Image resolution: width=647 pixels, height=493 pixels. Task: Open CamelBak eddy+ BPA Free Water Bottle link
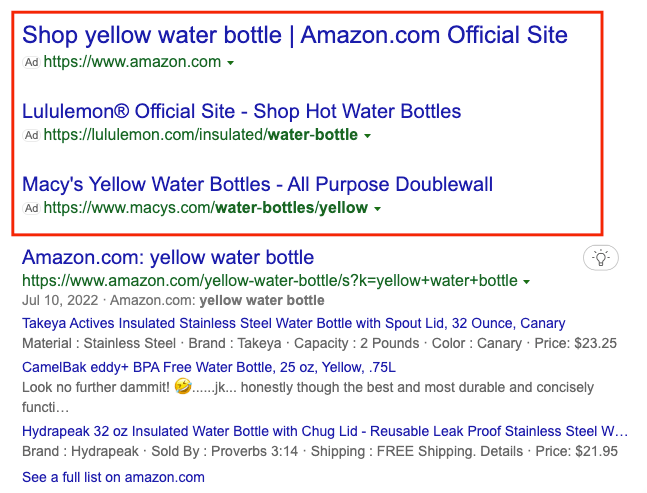click(x=208, y=367)
